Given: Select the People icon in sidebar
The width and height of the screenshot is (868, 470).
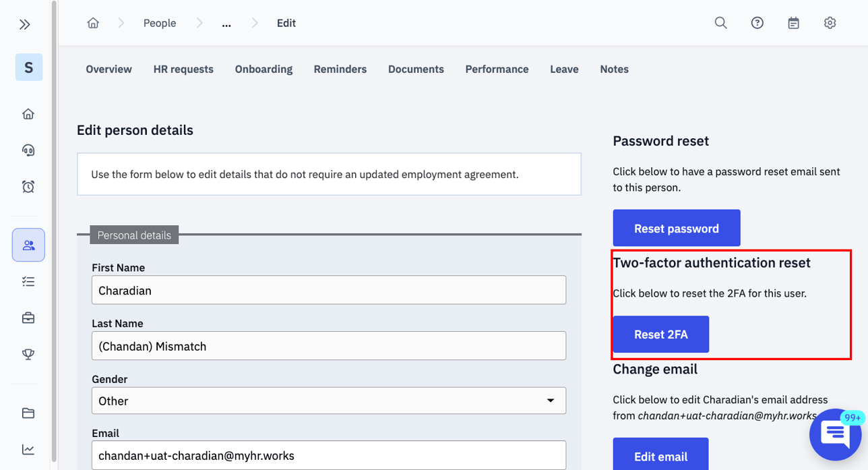Looking at the screenshot, I should [28, 245].
